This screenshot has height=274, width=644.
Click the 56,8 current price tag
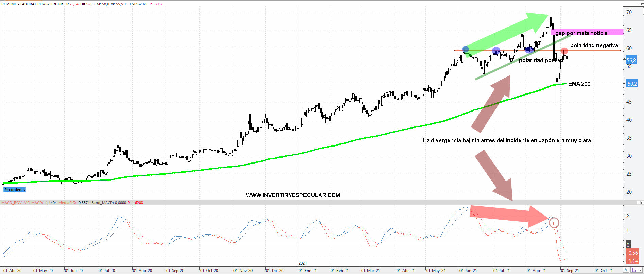pos(631,60)
